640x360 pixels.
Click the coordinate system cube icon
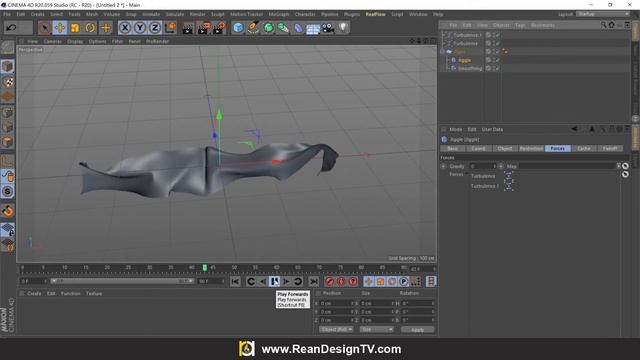tap(170, 28)
